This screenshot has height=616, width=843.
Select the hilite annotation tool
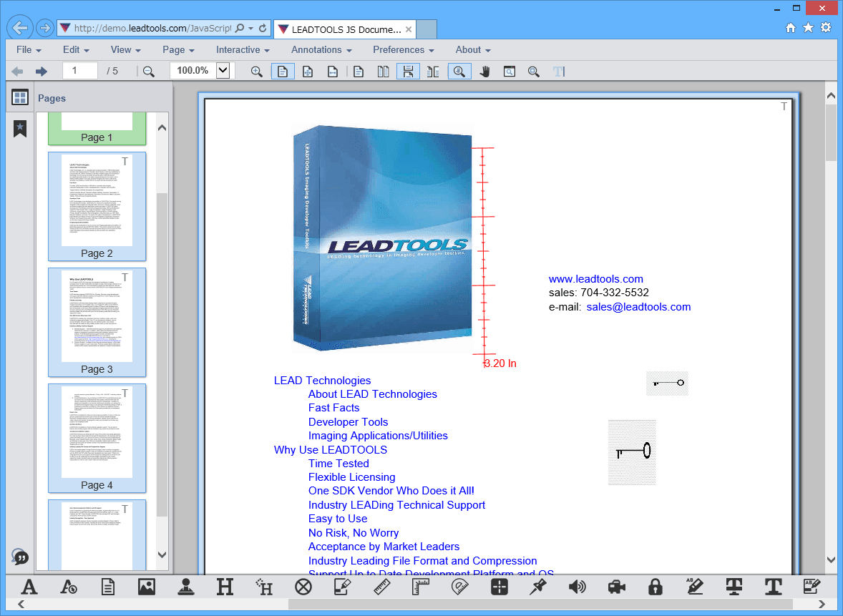click(225, 587)
